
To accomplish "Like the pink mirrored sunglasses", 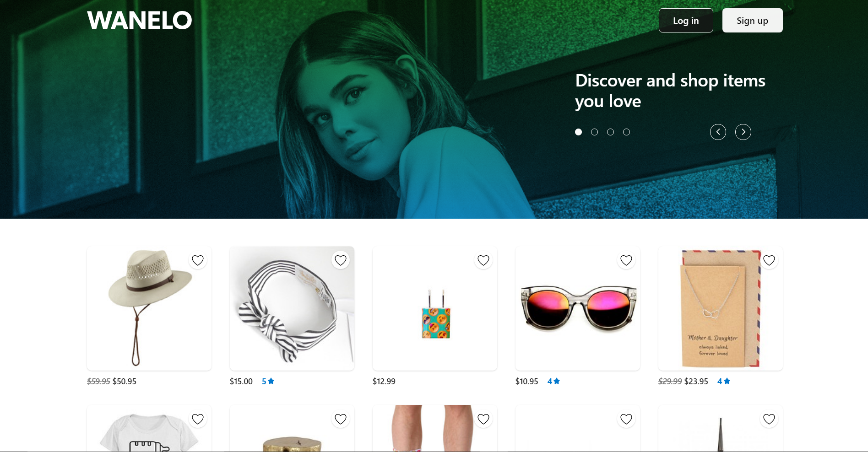I will point(626,260).
